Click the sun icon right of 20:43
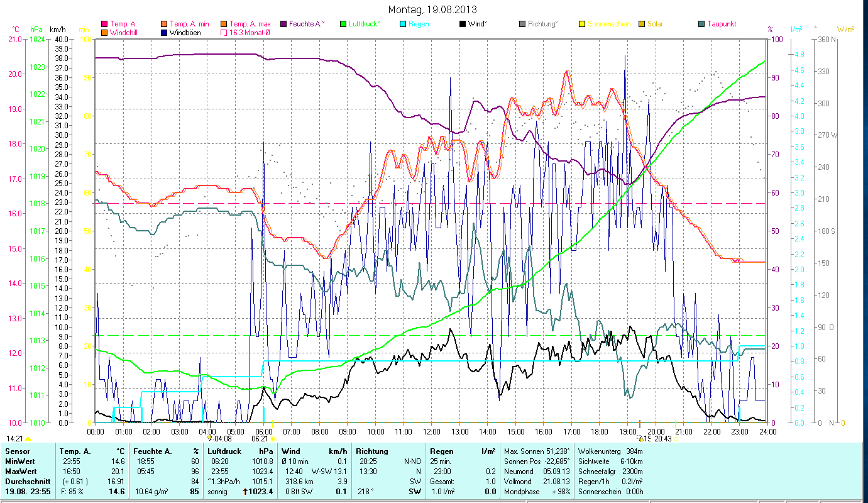This screenshot has width=868, height=503. click(x=676, y=438)
